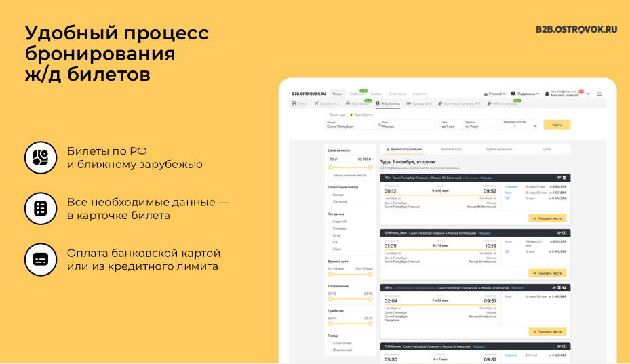The height and width of the screenshot is (364, 630).
Task: Click right handle of Время в пути slider
Action: [370, 275]
